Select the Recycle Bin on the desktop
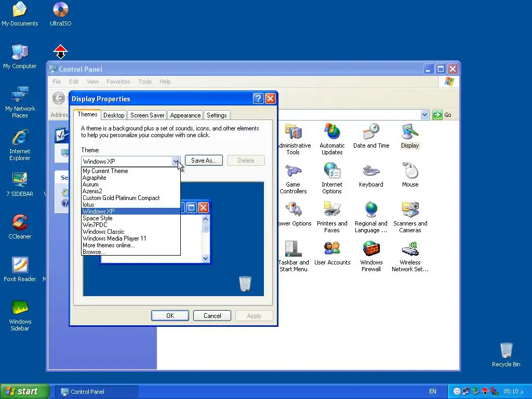The width and height of the screenshot is (532, 399). [x=506, y=354]
